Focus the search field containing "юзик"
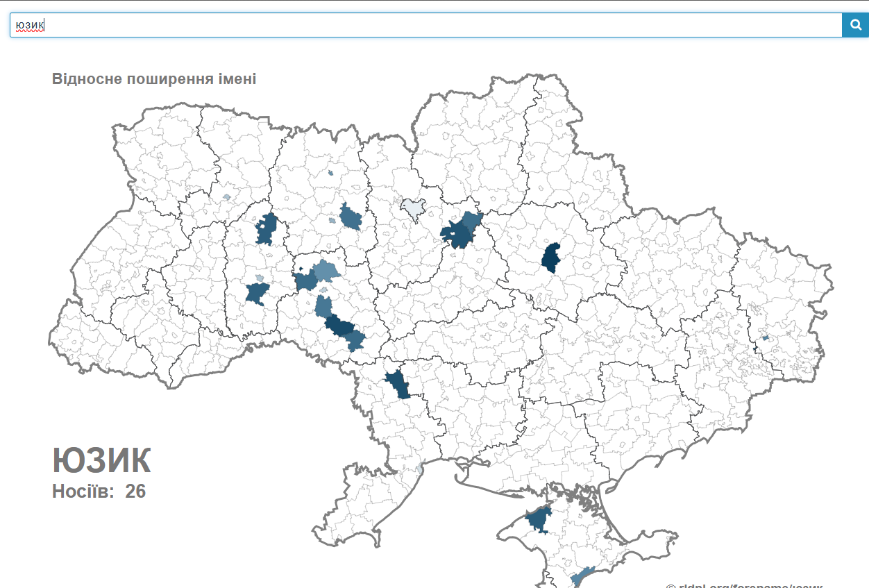Image resolution: width=869 pixels, height=588 pixels. click(416, 26)
